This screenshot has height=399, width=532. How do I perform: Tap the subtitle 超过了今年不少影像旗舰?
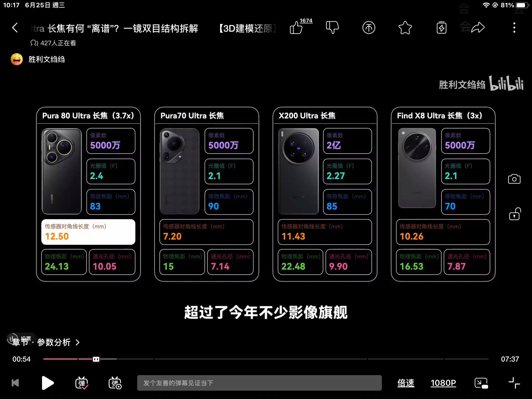pyautogui.click(x=266, y=312)
